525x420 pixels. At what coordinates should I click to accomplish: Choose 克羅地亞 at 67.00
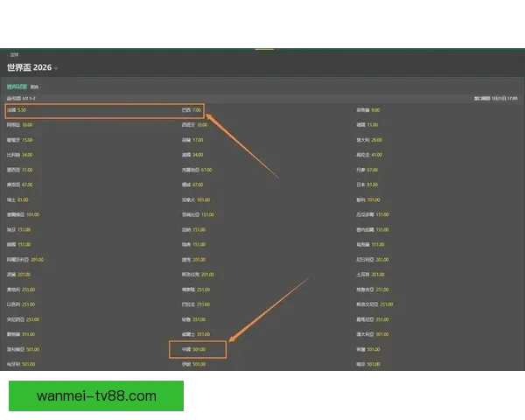(197, 170)
